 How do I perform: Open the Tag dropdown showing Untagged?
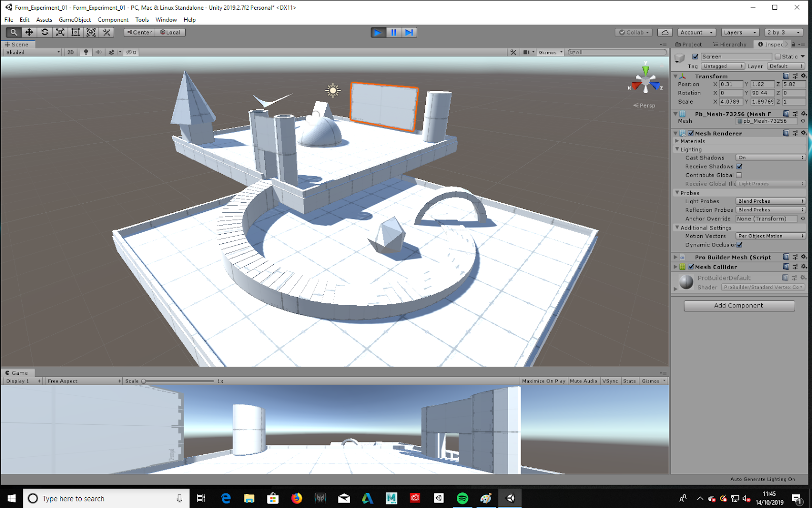723,67
